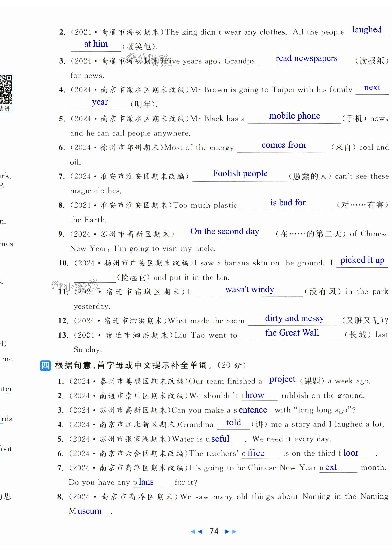392x550 pixels.
Task: Click the dark blue left arrow beside 74
Action: (x=200, y=531)
